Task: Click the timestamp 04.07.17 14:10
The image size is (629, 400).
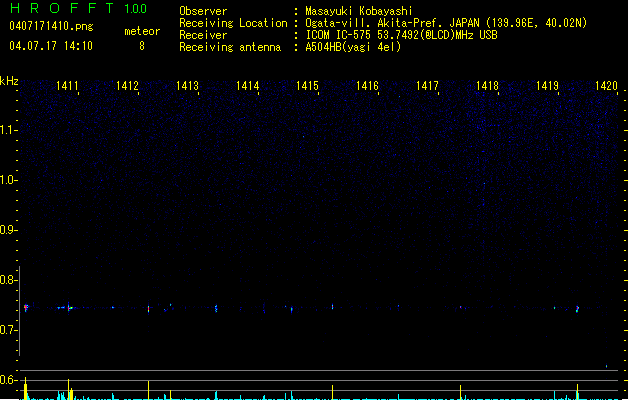Action: click(x=51, y=46)
